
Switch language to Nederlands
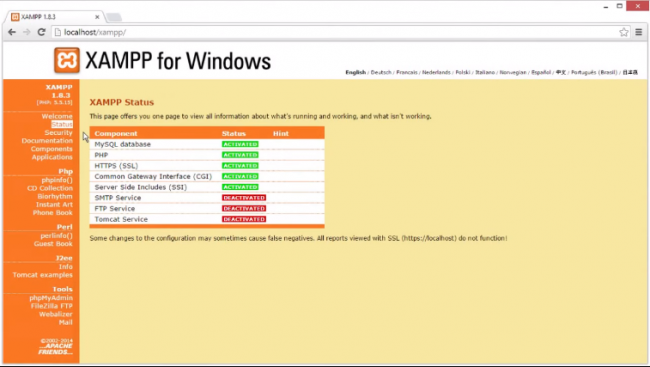point(436,72)
